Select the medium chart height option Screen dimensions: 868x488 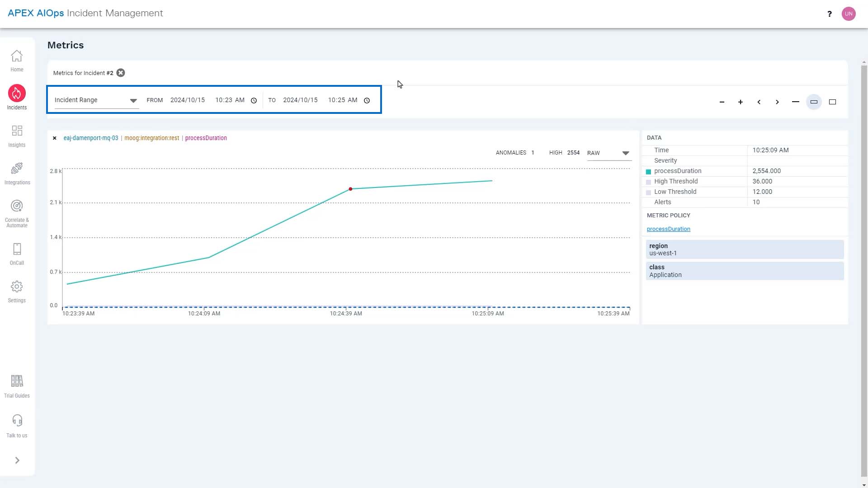814,102
